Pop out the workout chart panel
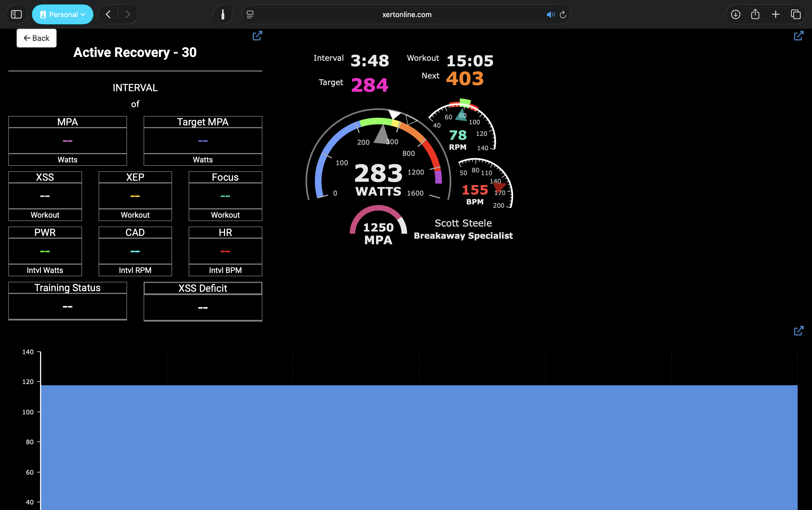The width and height of the screenshot is (812, 510). pos(798,330)
